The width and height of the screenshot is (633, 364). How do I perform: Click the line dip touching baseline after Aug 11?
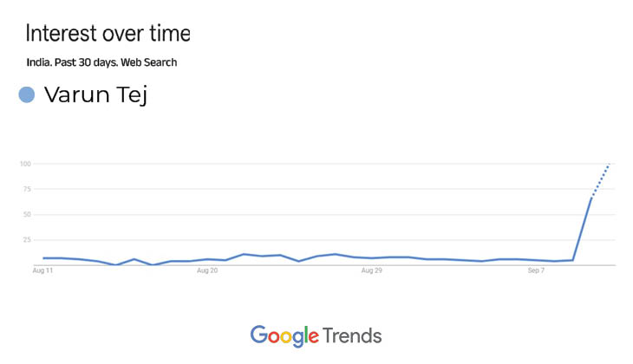tap(116, 264)
